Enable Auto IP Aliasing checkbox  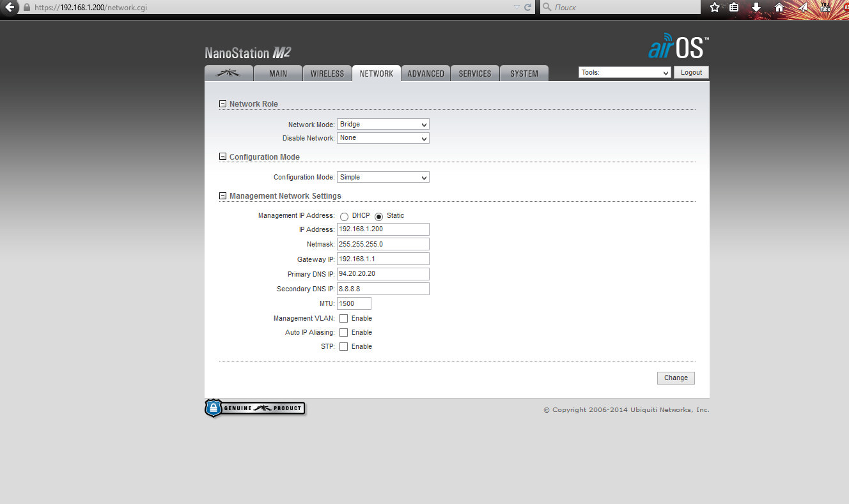(x=343, y=332)
